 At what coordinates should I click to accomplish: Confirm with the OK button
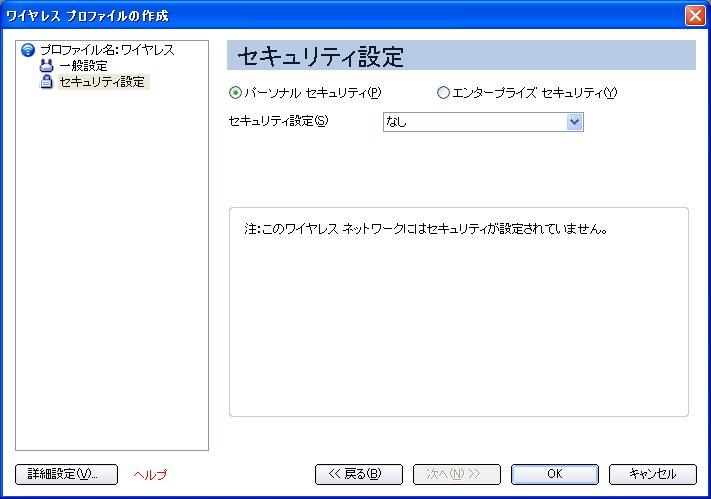pyautogui.click(x=555, y=475)
